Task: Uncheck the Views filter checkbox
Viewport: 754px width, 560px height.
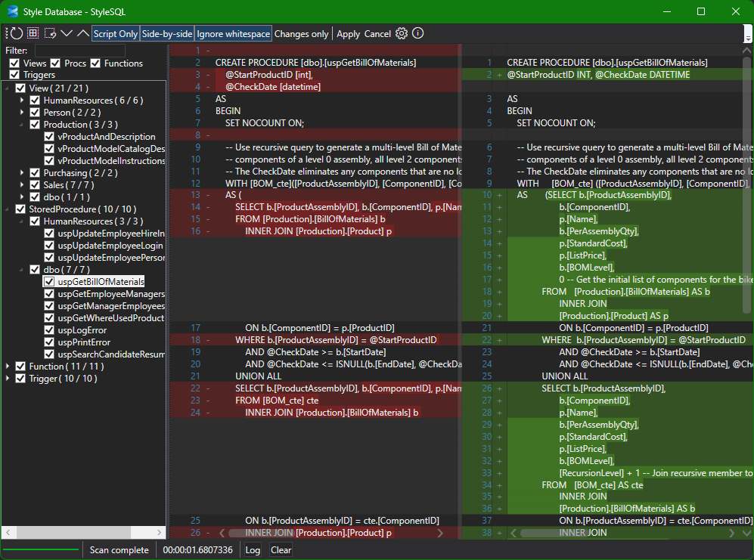Action: pyautogui.click(x=15, y=63)
